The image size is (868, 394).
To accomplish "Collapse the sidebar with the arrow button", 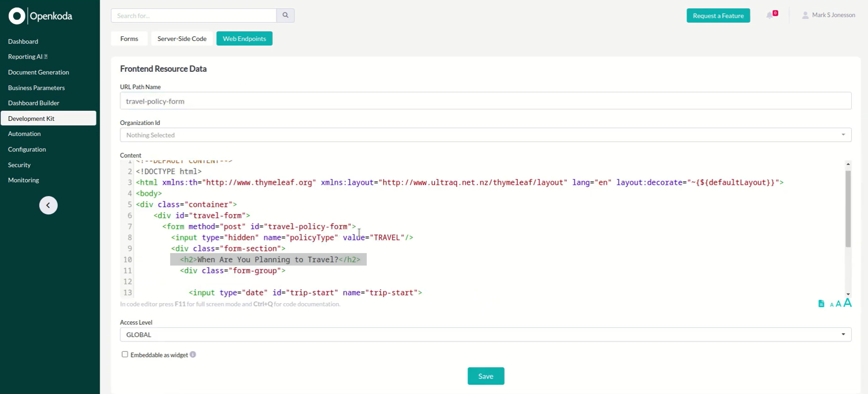I will (x=48, y=205).
